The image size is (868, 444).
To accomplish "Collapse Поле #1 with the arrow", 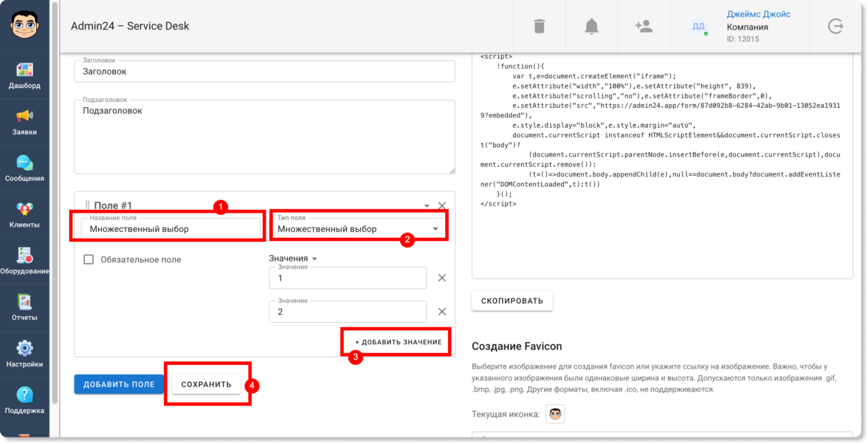I will pyautogui.click(x=427, y=206).
